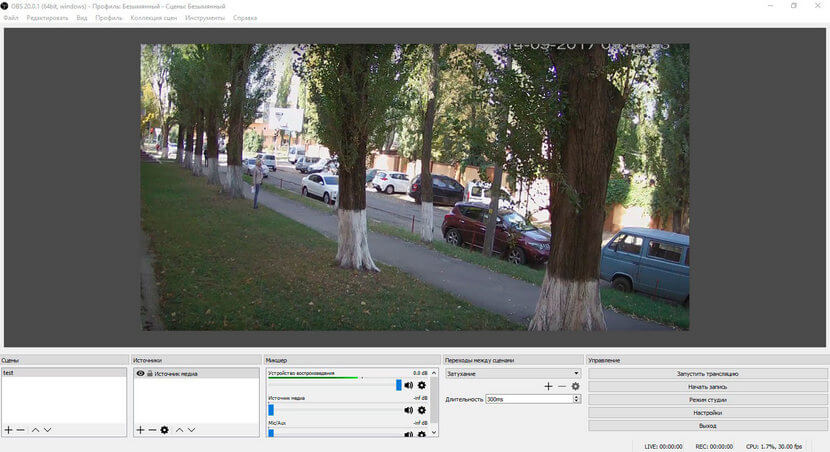Open the Инструменты menu
The width and height of the screenshot is (830, 452).
[205, 18]
